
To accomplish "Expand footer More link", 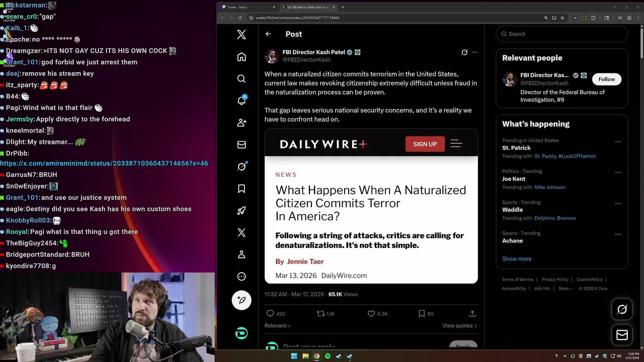I will coord(566,289).
